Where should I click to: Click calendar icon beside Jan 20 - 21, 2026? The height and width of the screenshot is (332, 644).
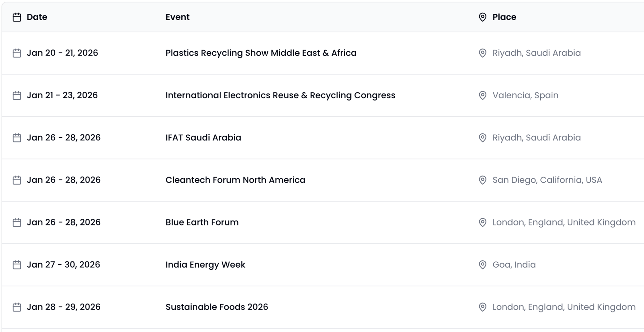pos(17,53)
